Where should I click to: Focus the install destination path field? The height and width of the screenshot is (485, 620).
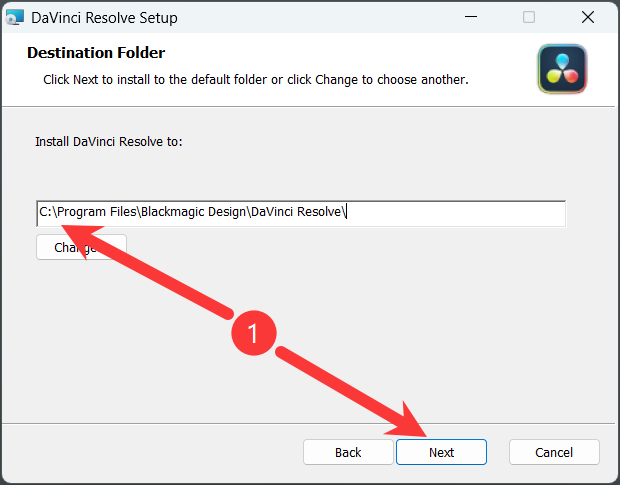coord(301,213)
